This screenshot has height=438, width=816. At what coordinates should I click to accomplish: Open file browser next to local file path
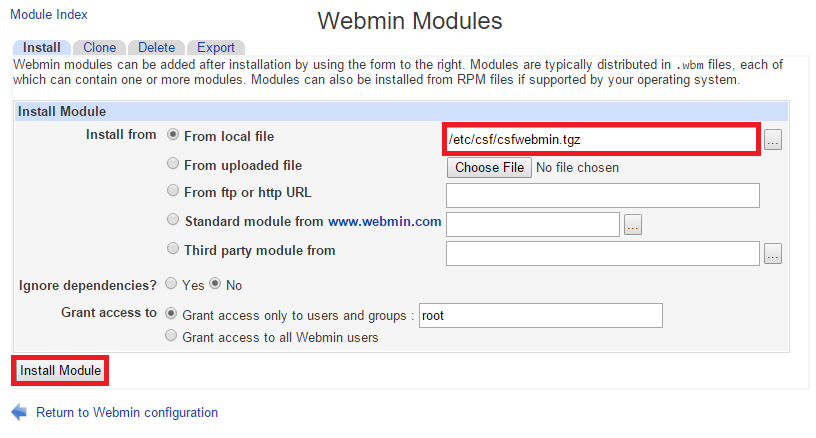773,139
